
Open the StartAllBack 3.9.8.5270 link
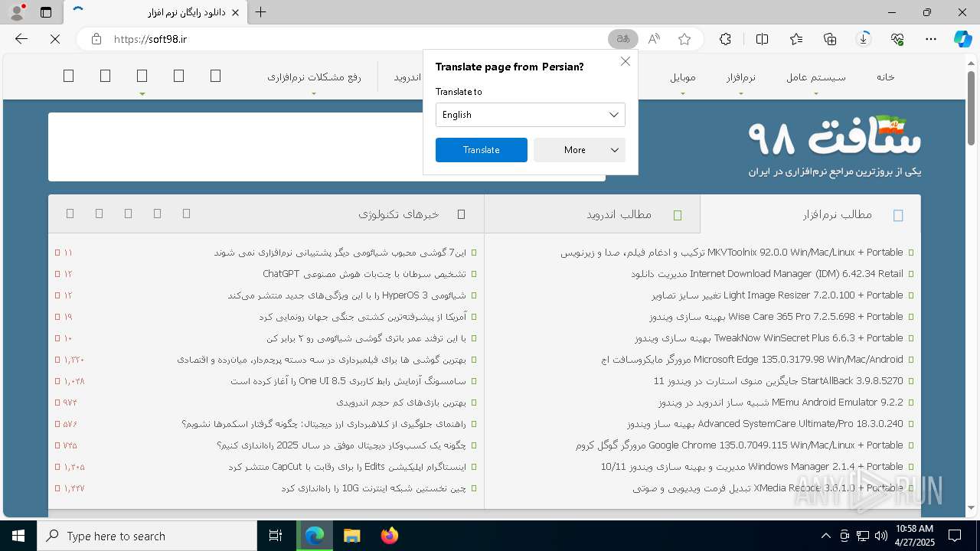779,381
